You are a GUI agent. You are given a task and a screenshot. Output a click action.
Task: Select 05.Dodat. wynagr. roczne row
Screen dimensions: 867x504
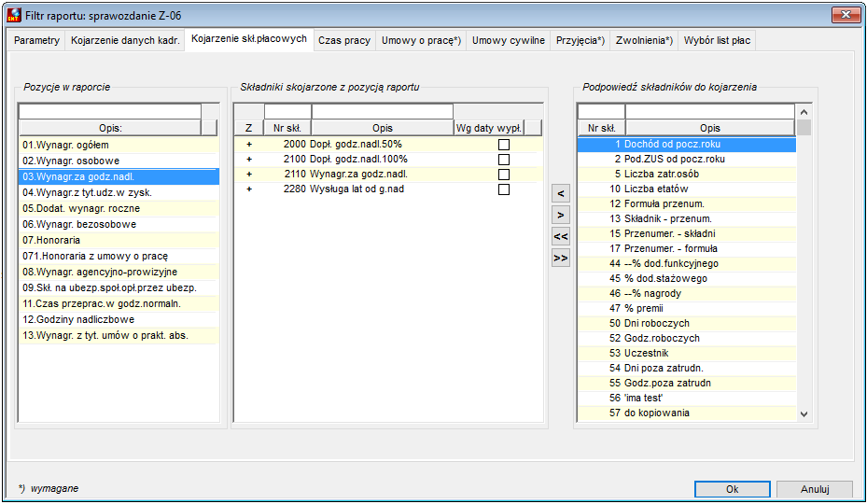pos(119,208)
